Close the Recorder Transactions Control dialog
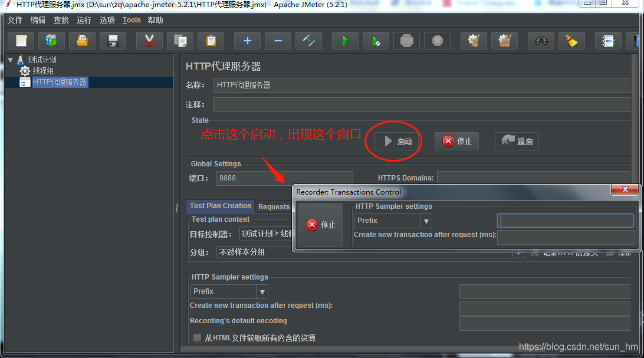Image resolution: width=644 pixels, height=358 pixels. [x=625, y=189]
